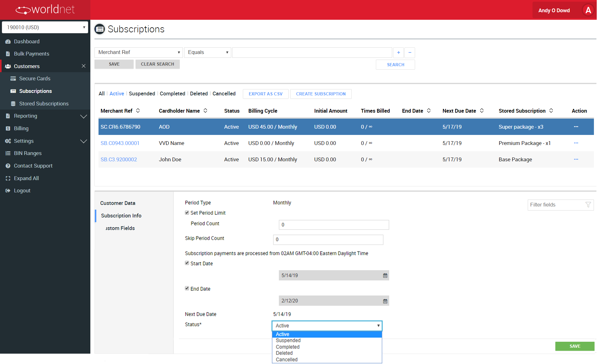The width and height of the screenshot is (598, 364).
Task: Filter list by Active tab
Action: tap(117, 94)
